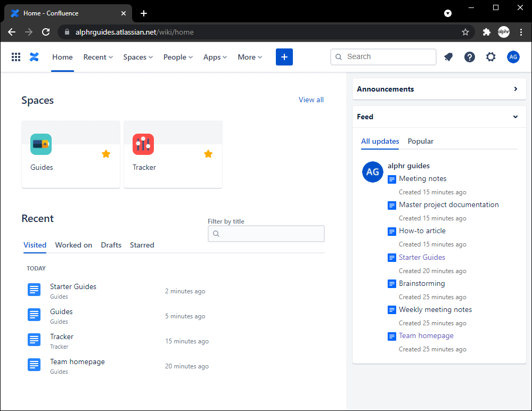The image size is (532, 411).
Task: Open the Tracker space card
Action: point(173,154)
